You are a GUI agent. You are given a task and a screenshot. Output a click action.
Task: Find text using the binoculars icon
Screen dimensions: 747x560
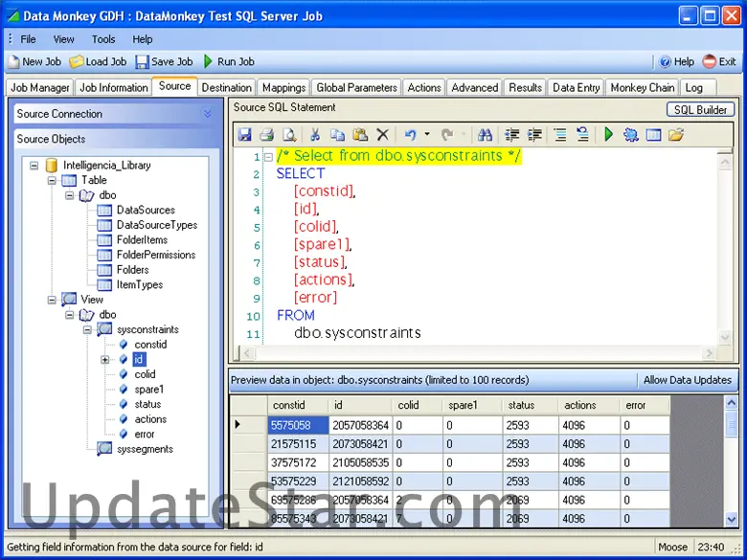tap(485, 135)
